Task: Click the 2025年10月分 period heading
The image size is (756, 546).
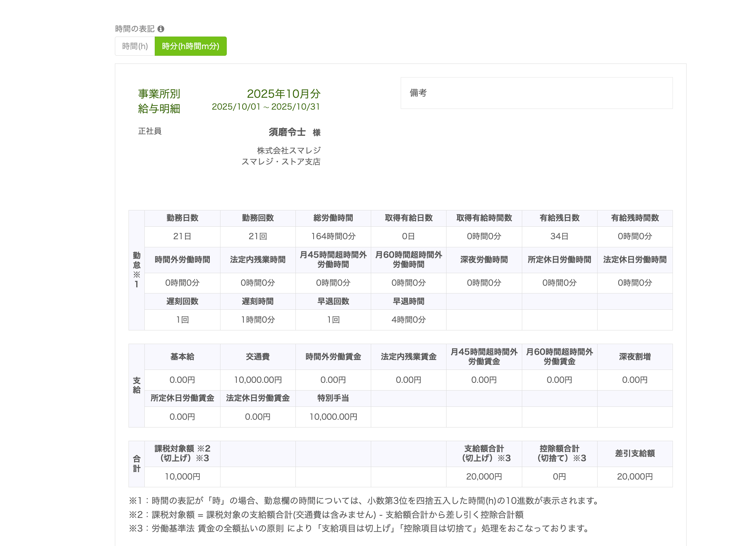Action: [x=283, y=94]
